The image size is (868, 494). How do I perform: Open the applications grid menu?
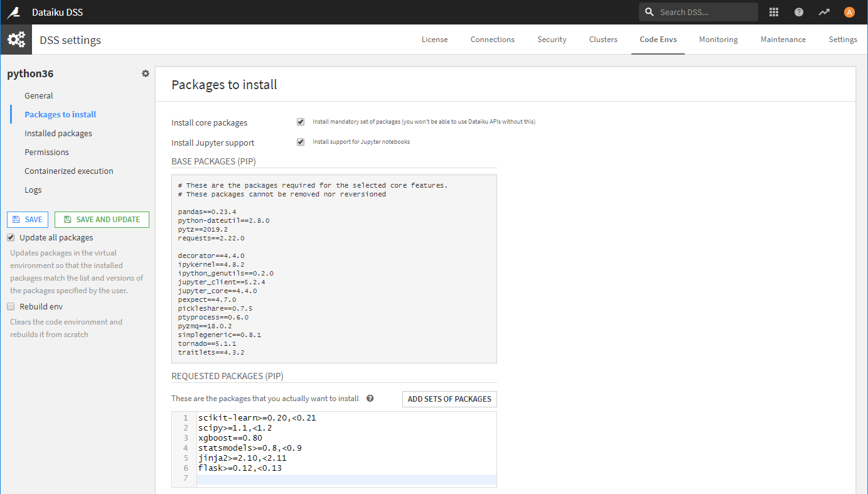point(774,12)
